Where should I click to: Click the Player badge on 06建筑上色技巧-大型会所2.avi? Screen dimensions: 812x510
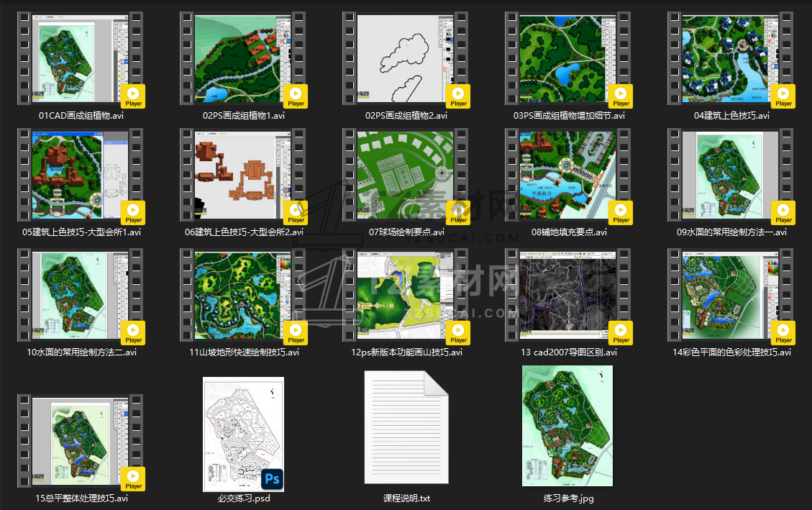296,213
